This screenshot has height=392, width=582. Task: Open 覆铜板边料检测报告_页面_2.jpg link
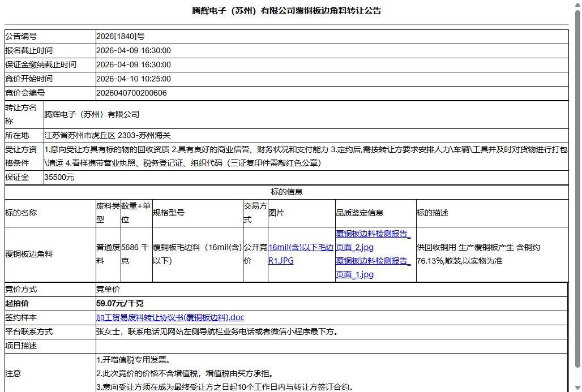click(x=373, y=241)
